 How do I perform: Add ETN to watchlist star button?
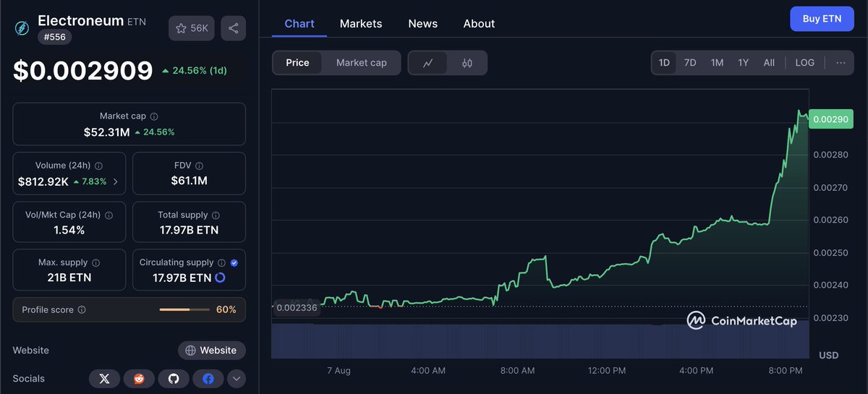[x=192, y=28]
